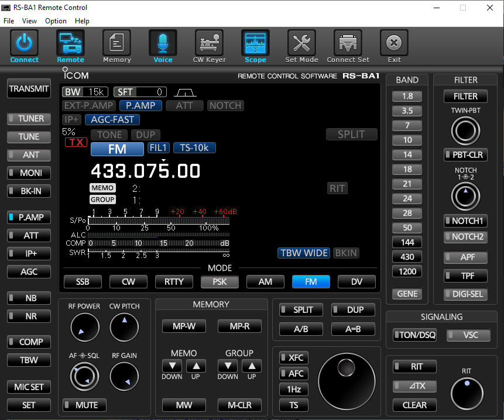Click the FILTER button
Image resolution: width=504 pixels, height=420 pixels.
tap(465, 97)
